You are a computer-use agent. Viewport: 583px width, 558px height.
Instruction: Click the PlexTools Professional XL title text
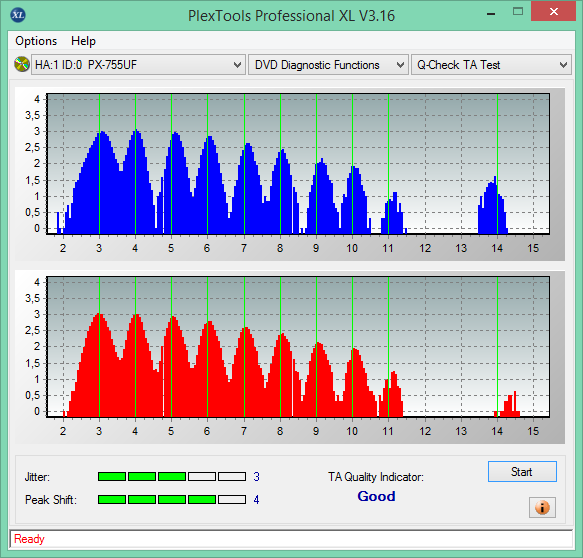tap(291, 16)
